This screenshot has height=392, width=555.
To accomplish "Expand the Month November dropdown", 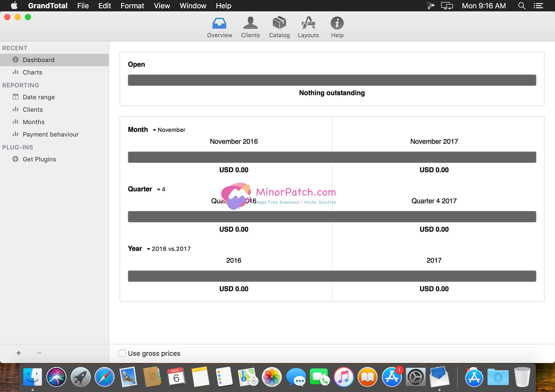I will click(x=169, y=130).
